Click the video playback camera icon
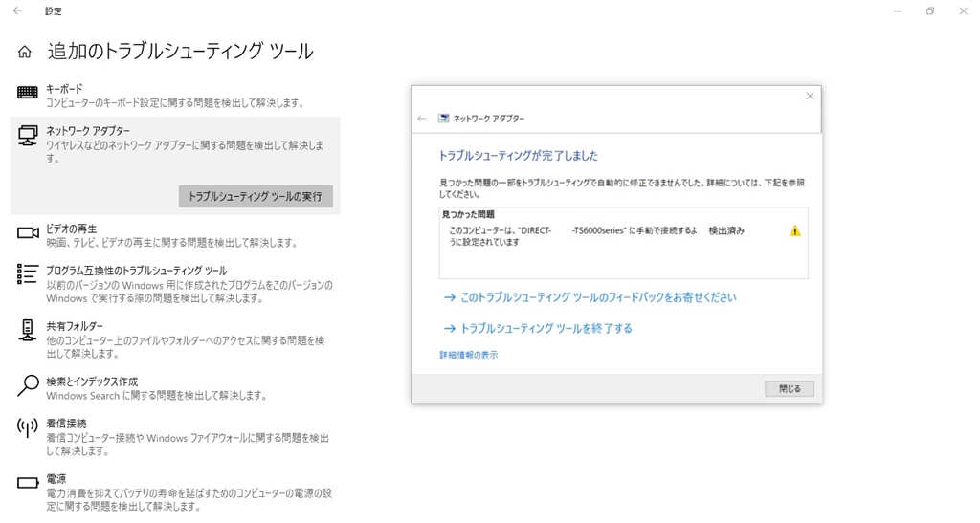The width and height of the screenshot is (980, 523). 28,232
